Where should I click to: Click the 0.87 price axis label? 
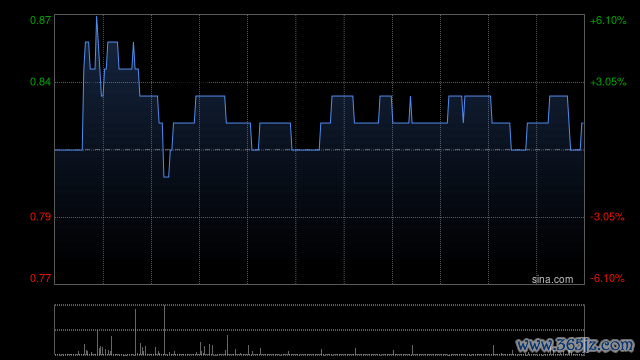[40, 20]
